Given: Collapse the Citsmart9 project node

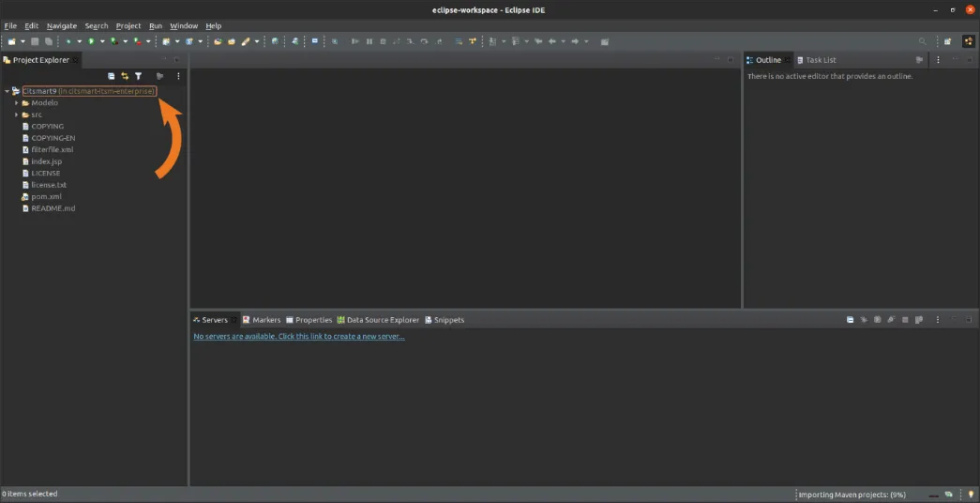Looking at the screenshot, I should pos(7,91).
